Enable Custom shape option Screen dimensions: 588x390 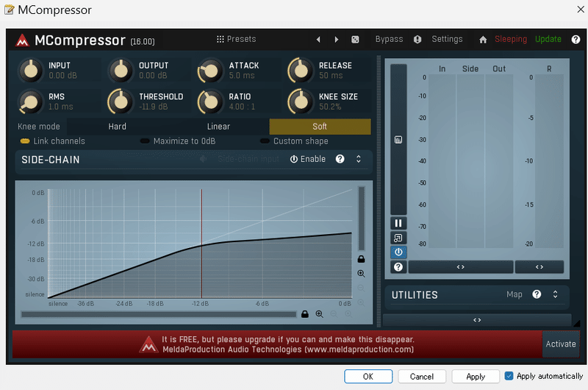click(295, 141)
